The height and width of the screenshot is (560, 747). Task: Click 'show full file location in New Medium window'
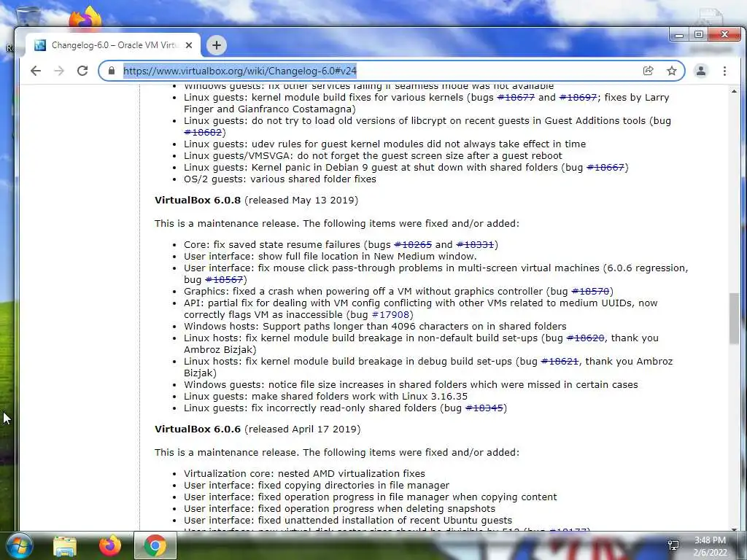367,257
